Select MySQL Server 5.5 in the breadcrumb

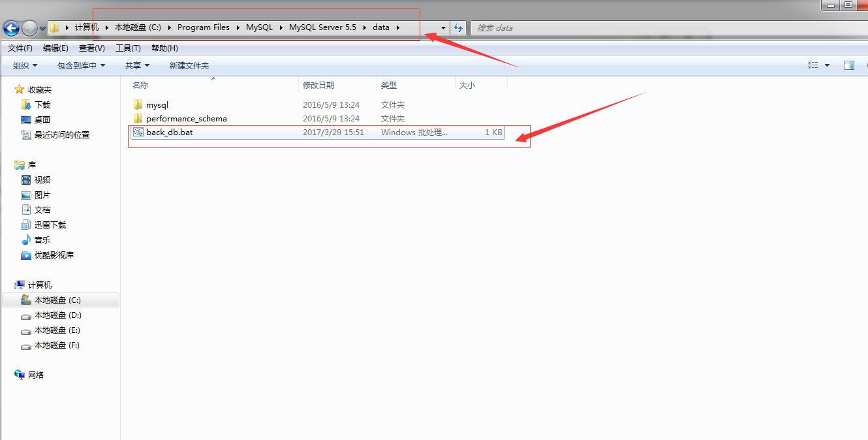point(322,27)
